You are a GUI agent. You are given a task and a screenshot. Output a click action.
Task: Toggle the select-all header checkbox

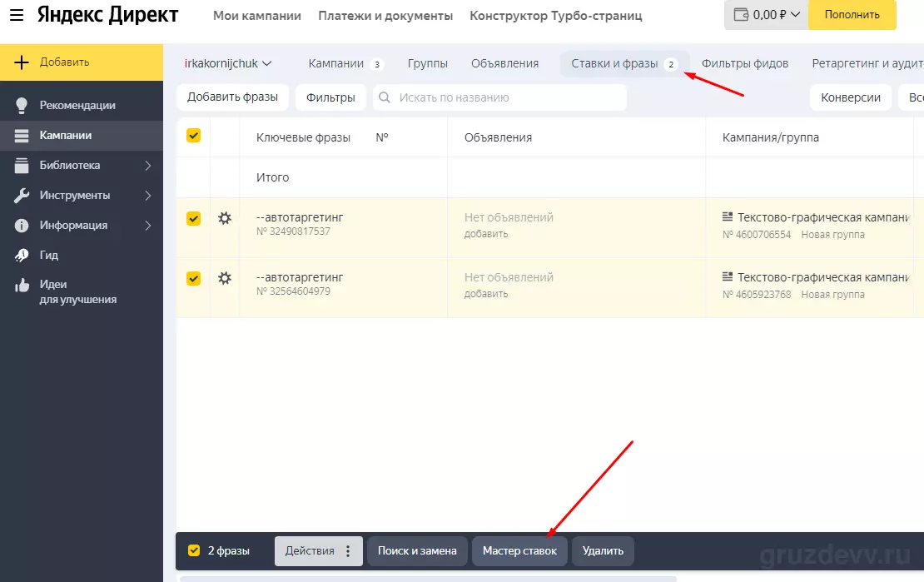click(x=193, y=136)
